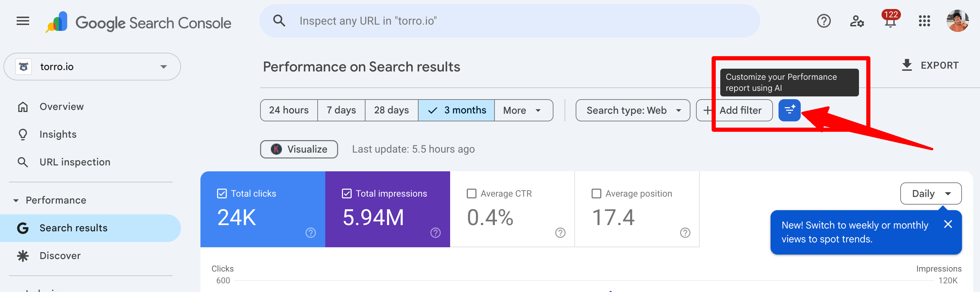
Task: Go to Overview in sidebar
Action: pos(91,107)
